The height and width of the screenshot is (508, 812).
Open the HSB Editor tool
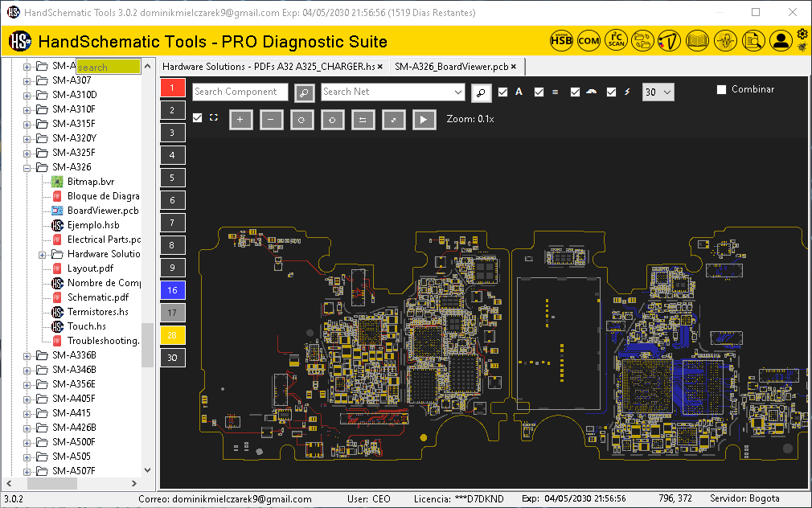561,40
